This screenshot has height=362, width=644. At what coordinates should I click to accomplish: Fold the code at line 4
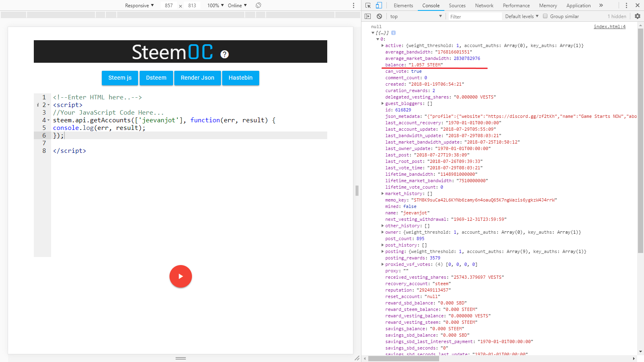(x=49, y=120)
